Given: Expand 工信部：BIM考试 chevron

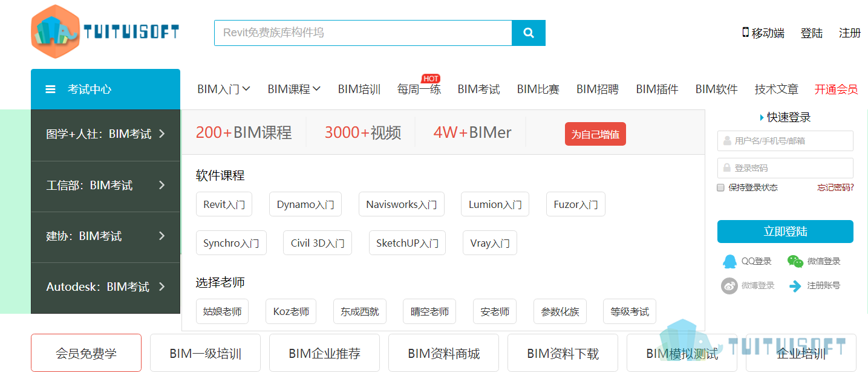Looking at the screenshot, I should click(x=162, y=185).
